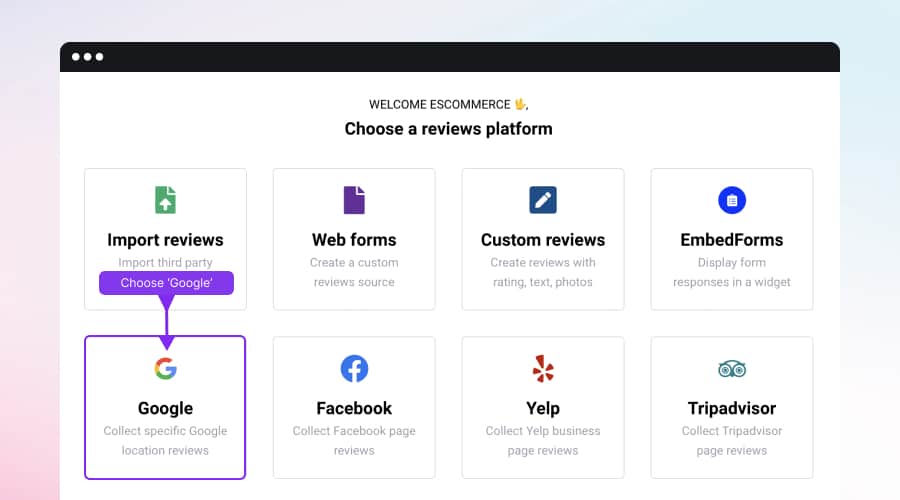This screenshot has width=900, height=500.
Task: Click 'Collect Facebook page reviews' description
Action: [x=354, y=441]
